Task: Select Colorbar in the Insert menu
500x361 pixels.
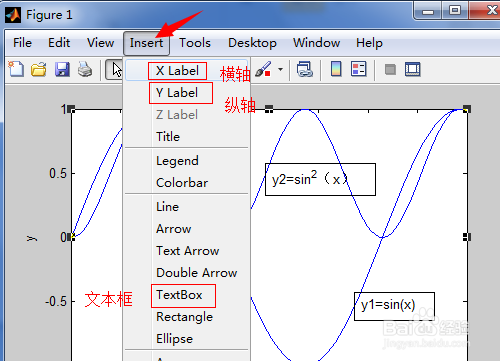Action: (187, 183)
